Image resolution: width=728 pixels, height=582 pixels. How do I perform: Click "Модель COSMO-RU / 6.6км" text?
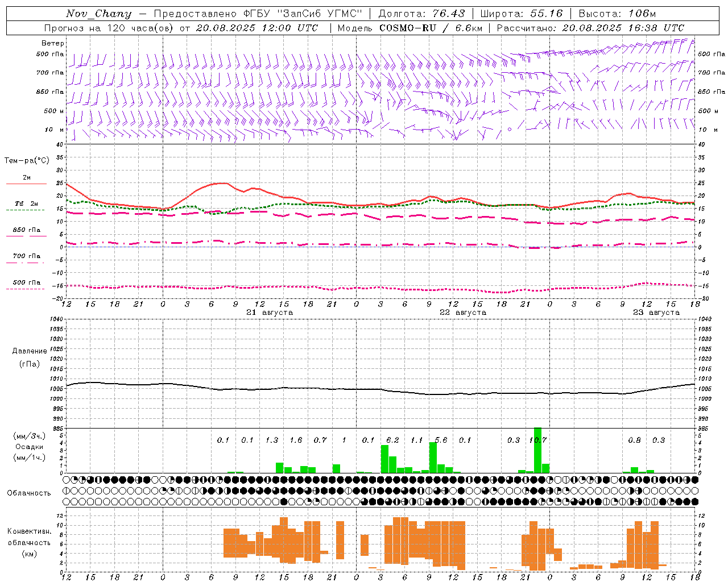pos(410,28)
